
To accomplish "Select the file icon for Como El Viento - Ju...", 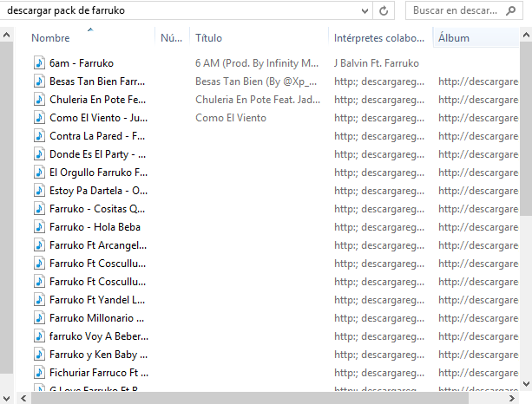I will [39, 118].
